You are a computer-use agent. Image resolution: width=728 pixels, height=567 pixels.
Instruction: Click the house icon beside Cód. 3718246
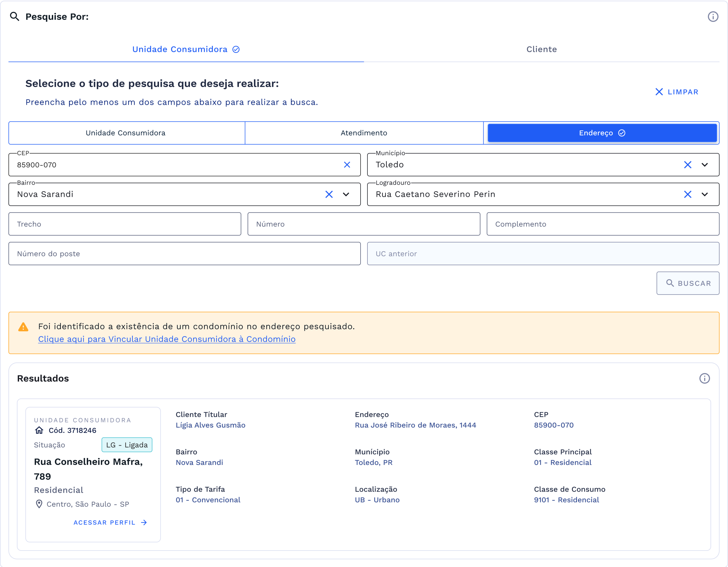(39, 430)
